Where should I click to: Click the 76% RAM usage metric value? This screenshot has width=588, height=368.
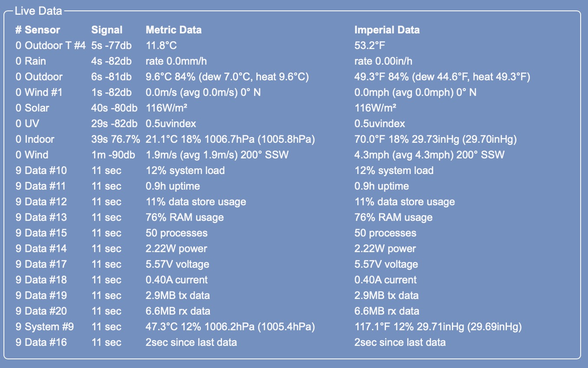185,217
